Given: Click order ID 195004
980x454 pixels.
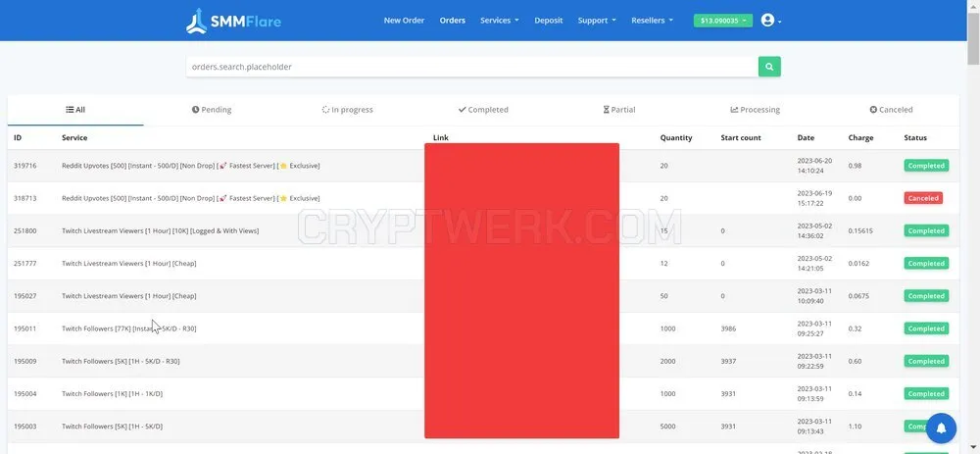Looking at the screenshot, I should tap(25, 393).
